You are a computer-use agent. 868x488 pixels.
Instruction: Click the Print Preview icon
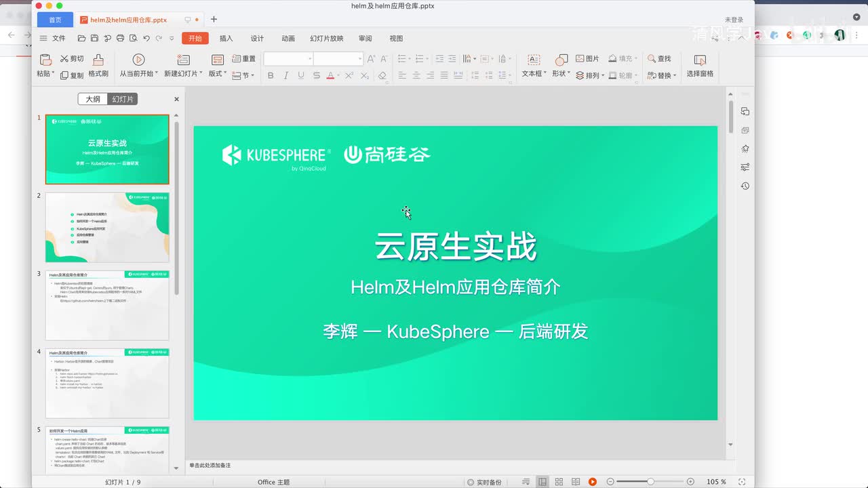tap(133, 39)
